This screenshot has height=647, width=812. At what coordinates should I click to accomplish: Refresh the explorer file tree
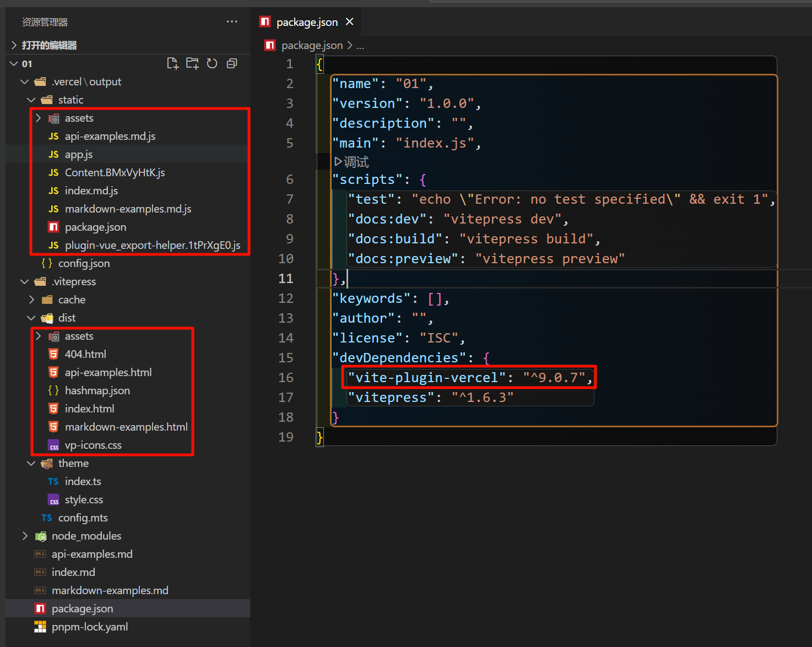point(212,64)
